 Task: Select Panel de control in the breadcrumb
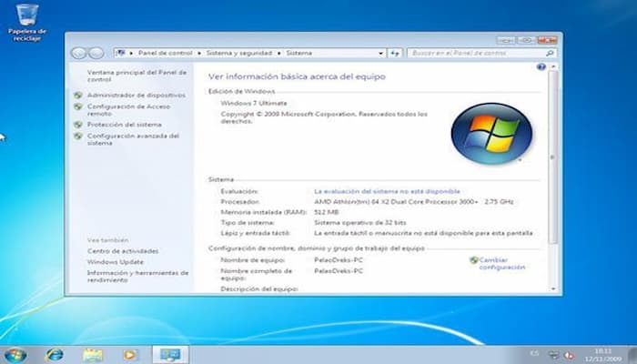pyautogui.click(x=165, y=53)
